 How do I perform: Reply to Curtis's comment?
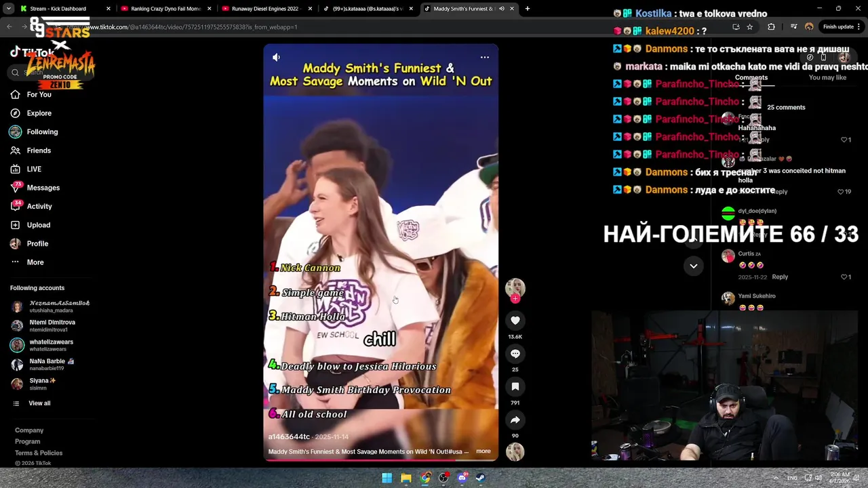pyautogui.click(x=780, y=277)
